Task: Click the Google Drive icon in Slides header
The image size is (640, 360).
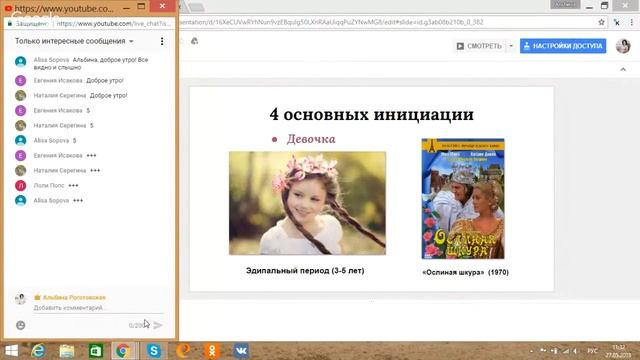Action: tap(195, 41)
